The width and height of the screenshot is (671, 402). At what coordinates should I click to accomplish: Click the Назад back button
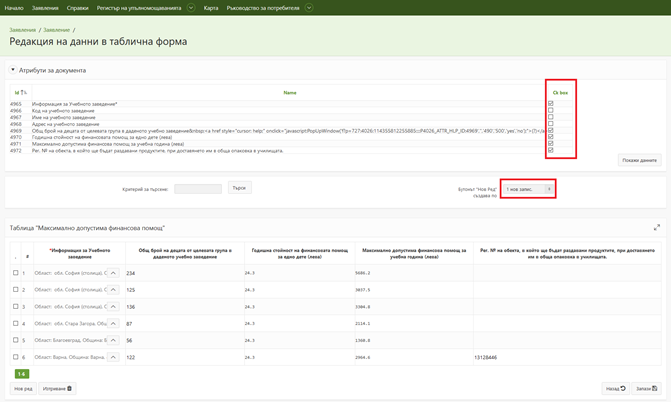pos(615,388)
